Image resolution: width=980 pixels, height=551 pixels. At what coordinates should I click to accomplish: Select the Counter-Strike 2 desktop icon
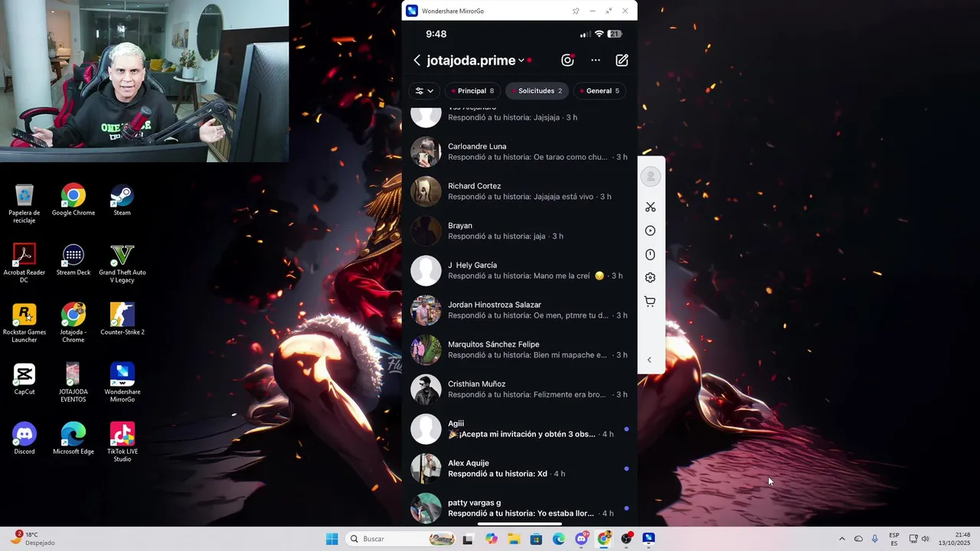[x=122, y=319]
